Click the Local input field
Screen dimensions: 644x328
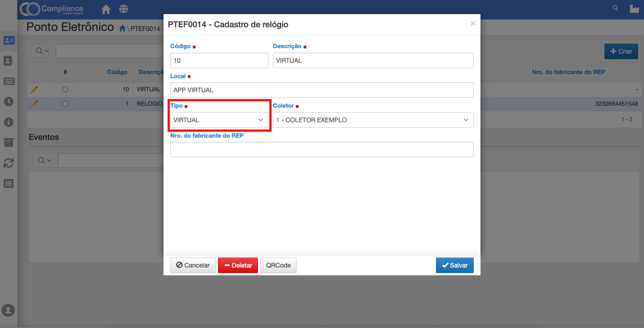click(x=322, y=90)
